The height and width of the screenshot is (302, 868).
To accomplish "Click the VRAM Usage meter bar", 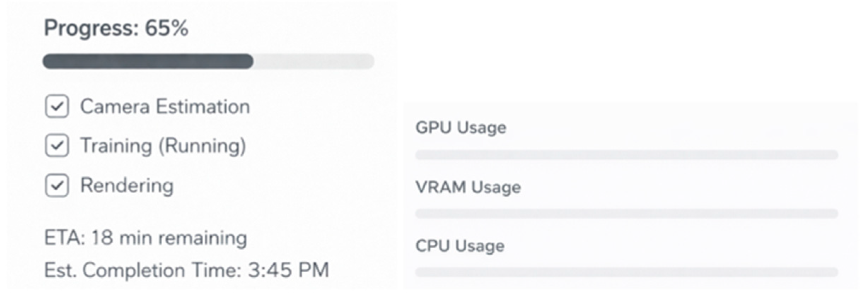I will tap(627, 213).
